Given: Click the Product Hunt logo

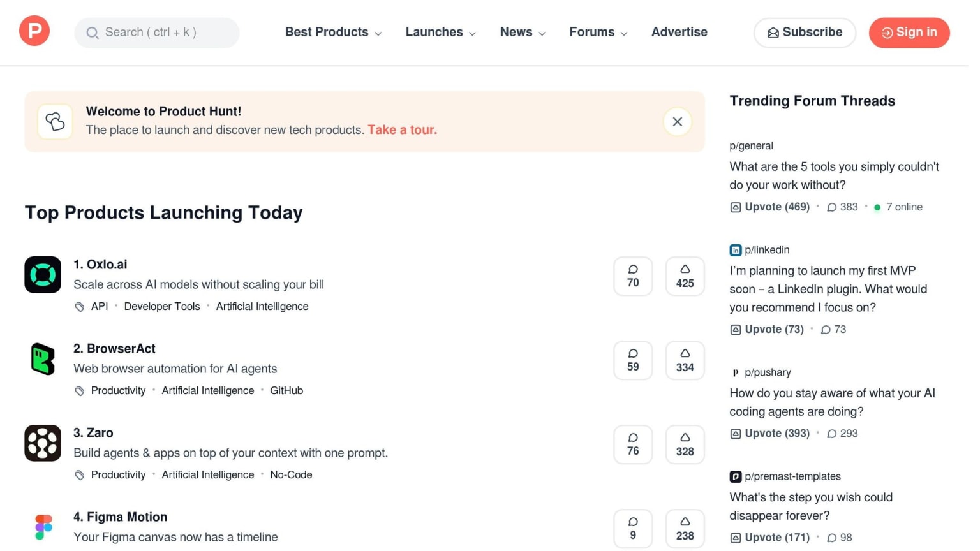Looking at the screenshot, I should (34, 31).
